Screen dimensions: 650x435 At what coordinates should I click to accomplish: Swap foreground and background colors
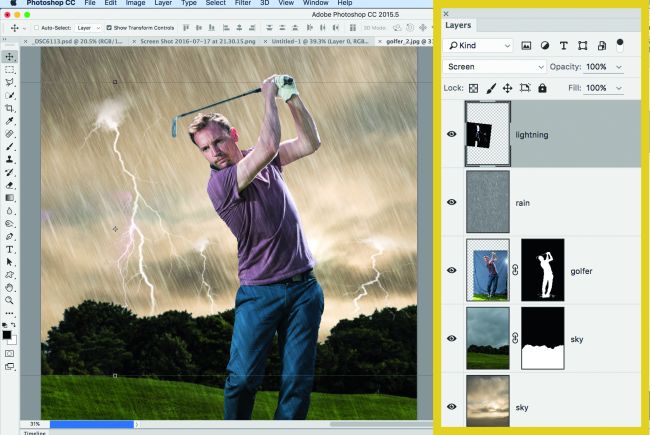[x=13, y=325]
